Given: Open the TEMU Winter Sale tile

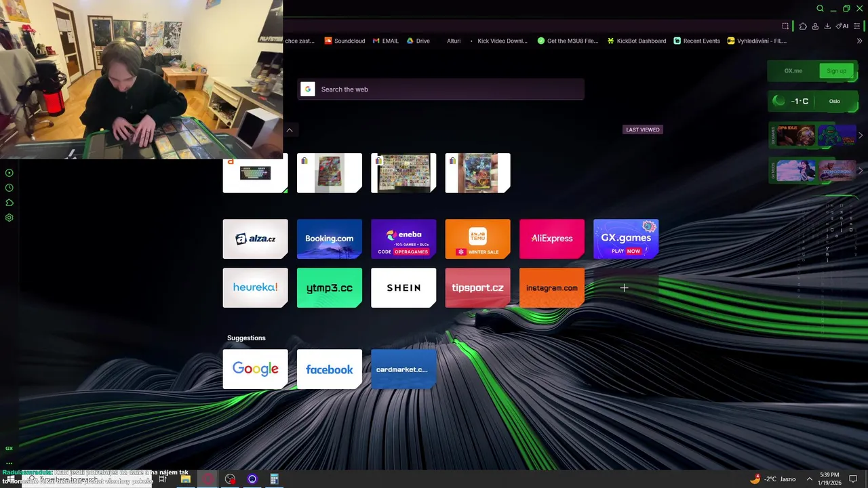Looking at the screenshot, I should [x=477, y=239].
